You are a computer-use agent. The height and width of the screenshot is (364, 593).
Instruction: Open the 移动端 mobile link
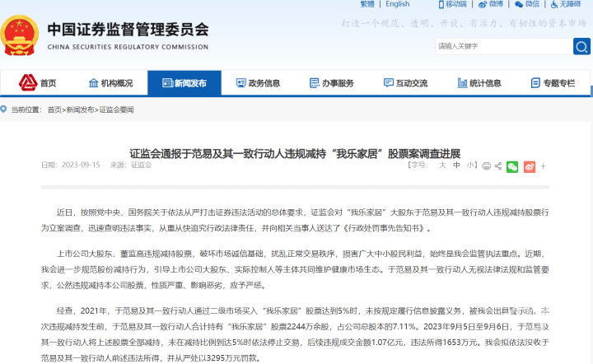point(456,4)
